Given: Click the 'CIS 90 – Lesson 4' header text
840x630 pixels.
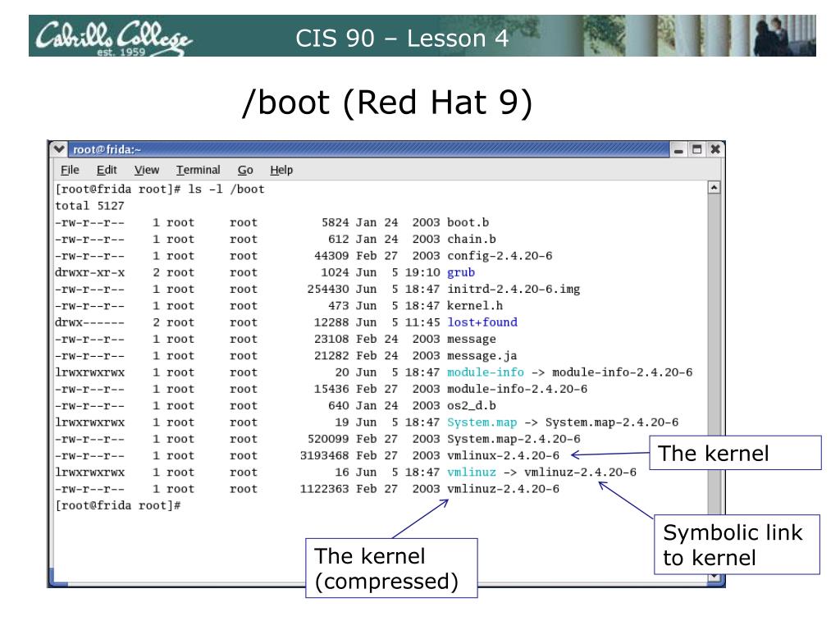Looking at the screenshot, I should point(402,38).
